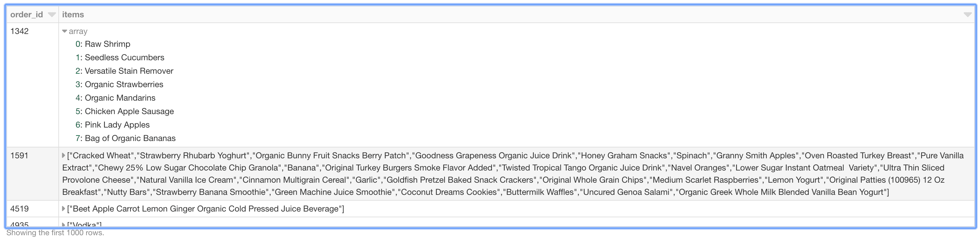Expand the items array for order 1591

[63, 155]
